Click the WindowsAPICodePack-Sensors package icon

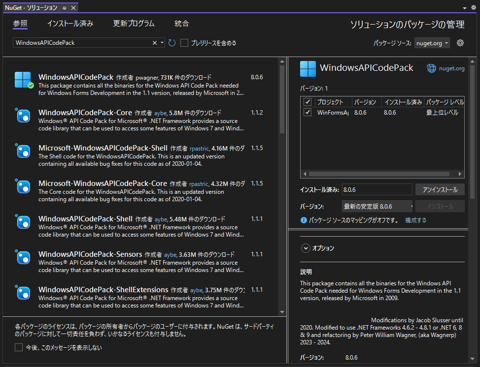tap(23, 258)
